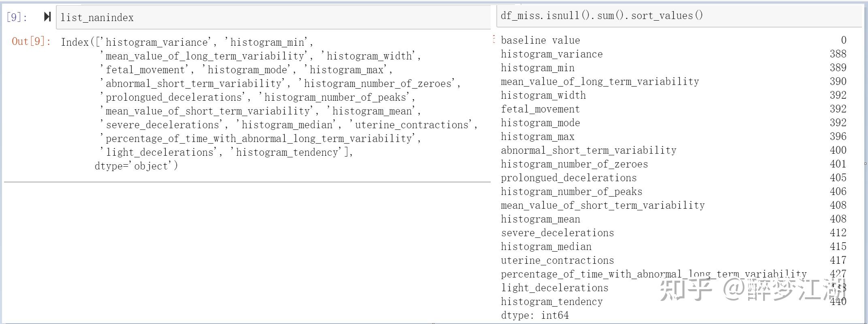Click 'histogram_variance' in the Index output
868x324 pixels.
pyautogui.click(x=156, y=42)
